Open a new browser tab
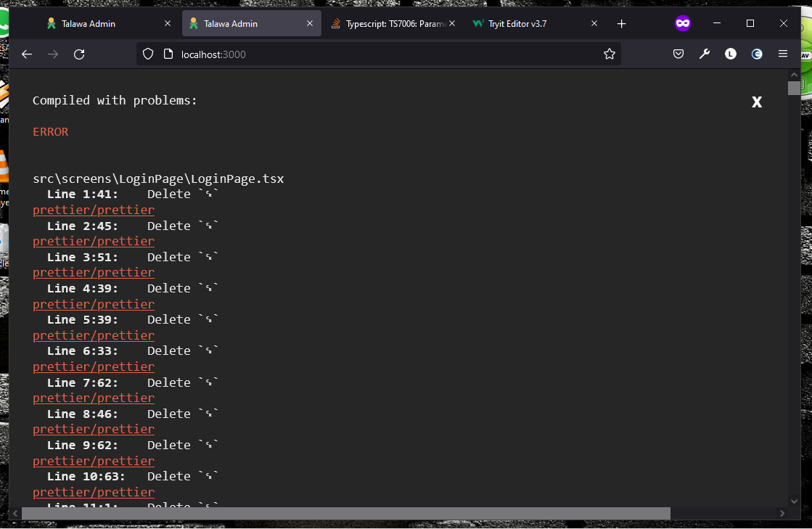Screen dimensions: 812x529 click(x=621, y=24)
